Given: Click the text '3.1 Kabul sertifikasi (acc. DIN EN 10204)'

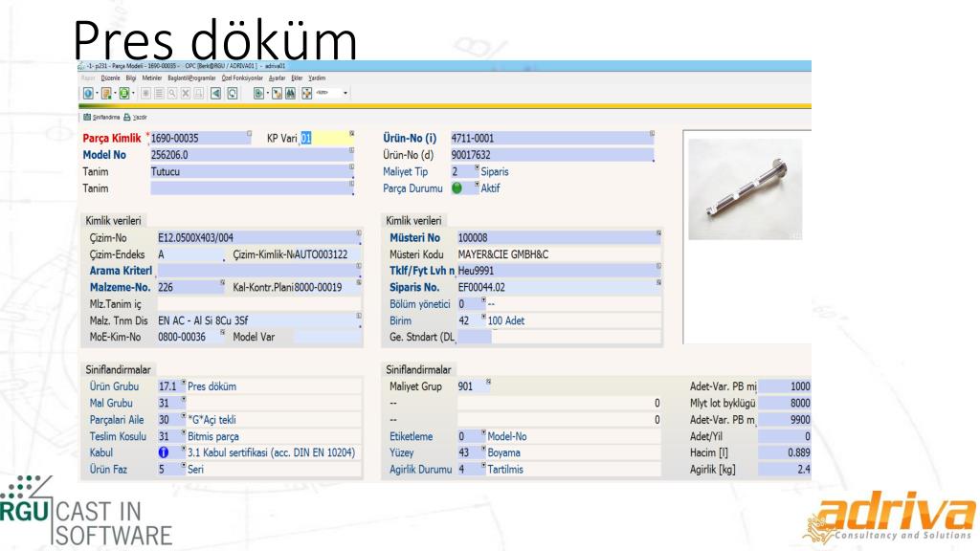Looking at the screenshot, I should pos(271,452).
